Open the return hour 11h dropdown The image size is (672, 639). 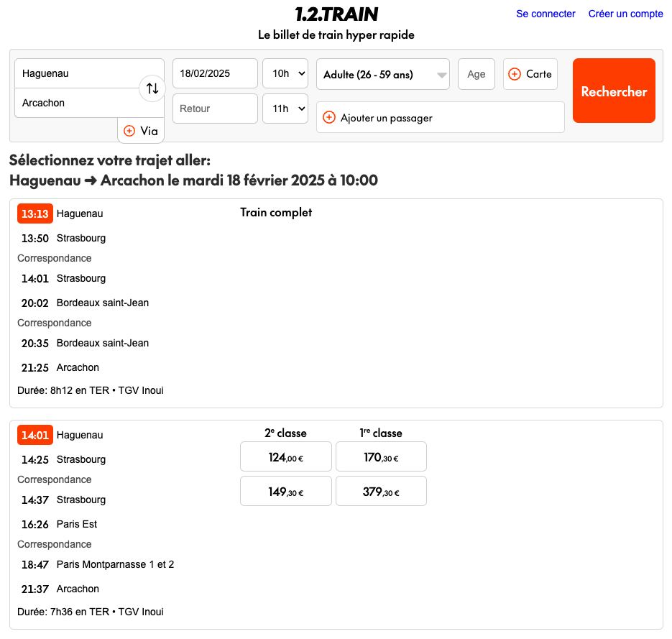[285, 109]
